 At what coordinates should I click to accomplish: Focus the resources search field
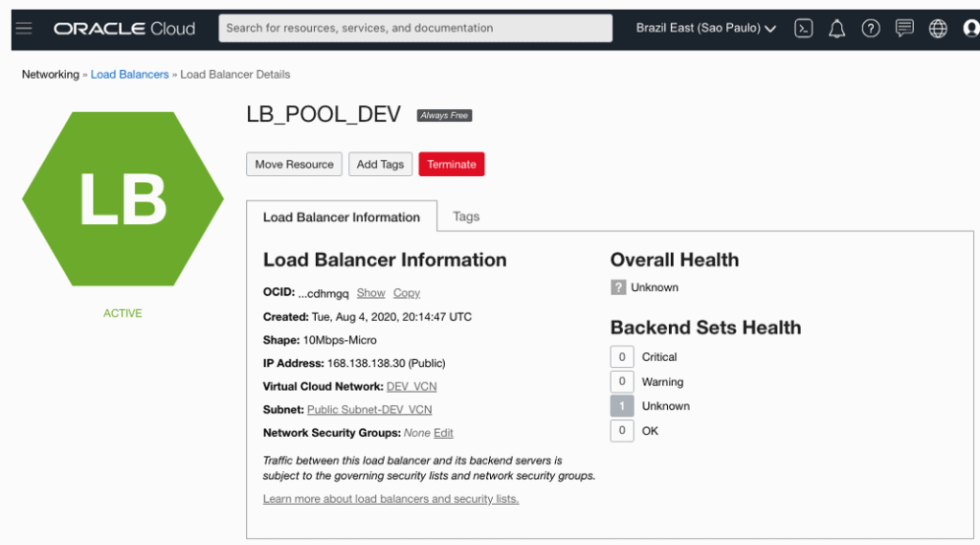coord(415,28)
